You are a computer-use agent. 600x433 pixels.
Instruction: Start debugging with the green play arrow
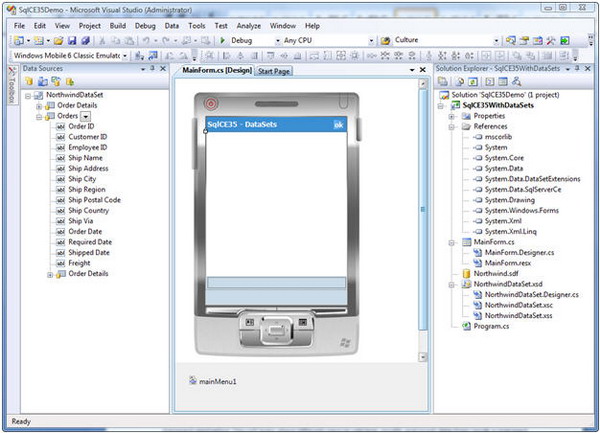pyautogui.click(x=222, y=41)
